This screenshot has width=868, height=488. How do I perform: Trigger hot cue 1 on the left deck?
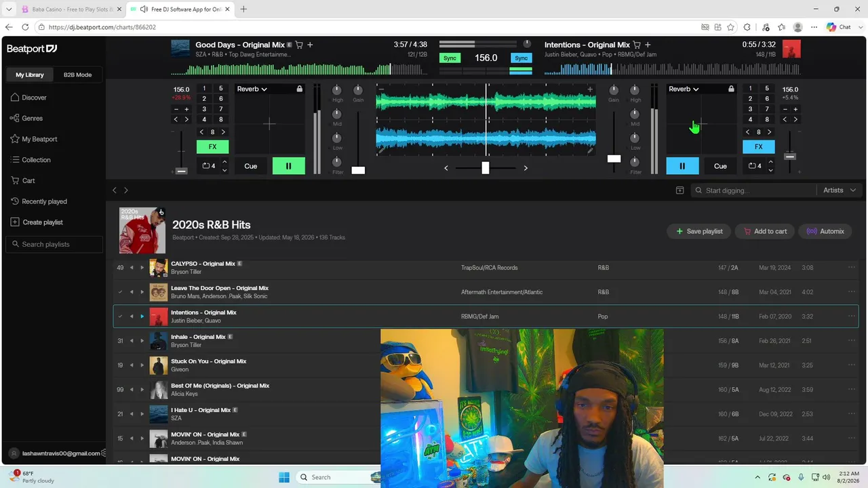(x=204, y=89)
